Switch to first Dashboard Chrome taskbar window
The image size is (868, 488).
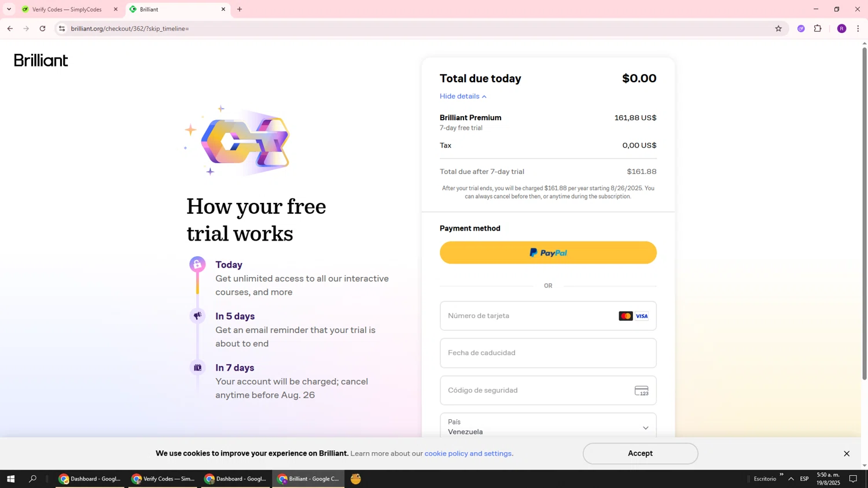[x=90, y=479]
